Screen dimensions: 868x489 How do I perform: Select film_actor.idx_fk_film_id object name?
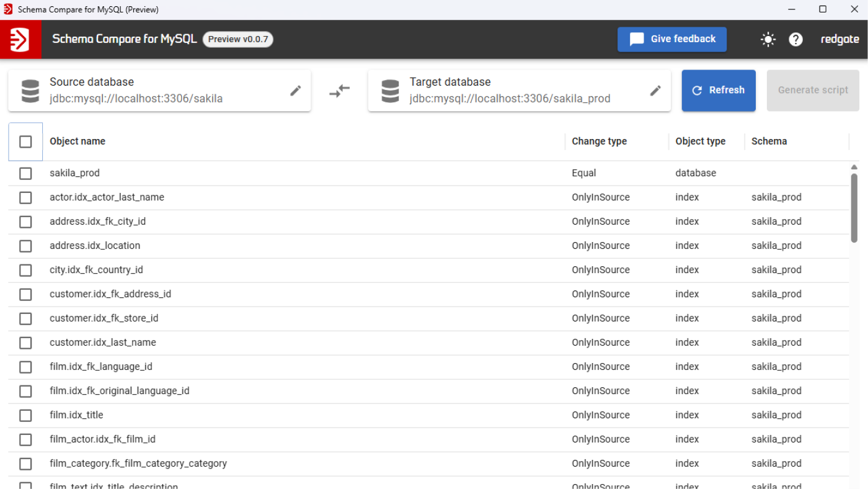102,439
